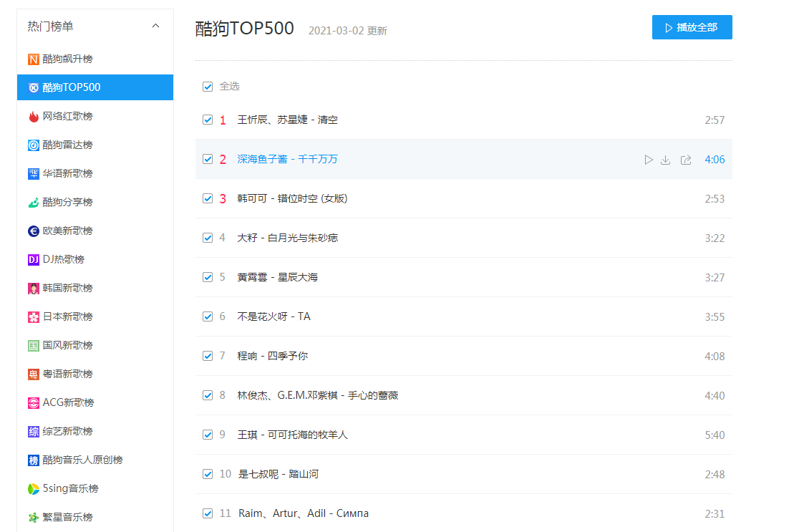Click the 酷狗雷达榜 radar icon

coord(33,145)
